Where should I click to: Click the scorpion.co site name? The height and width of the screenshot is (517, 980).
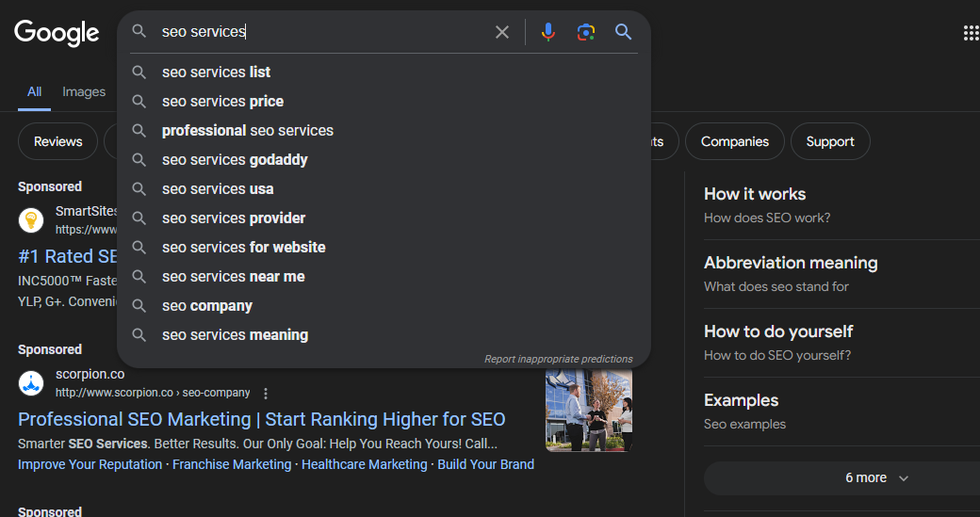(x=90, y=375)
